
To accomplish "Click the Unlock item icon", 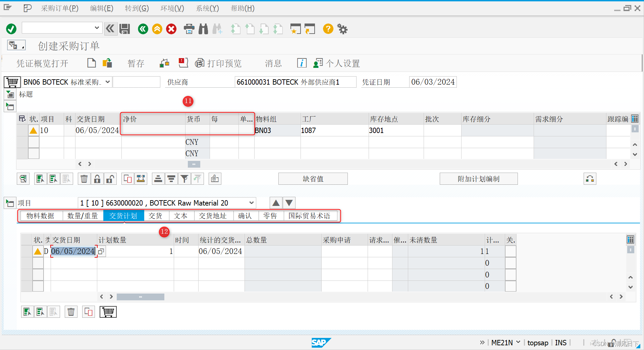I will point(110,179).
